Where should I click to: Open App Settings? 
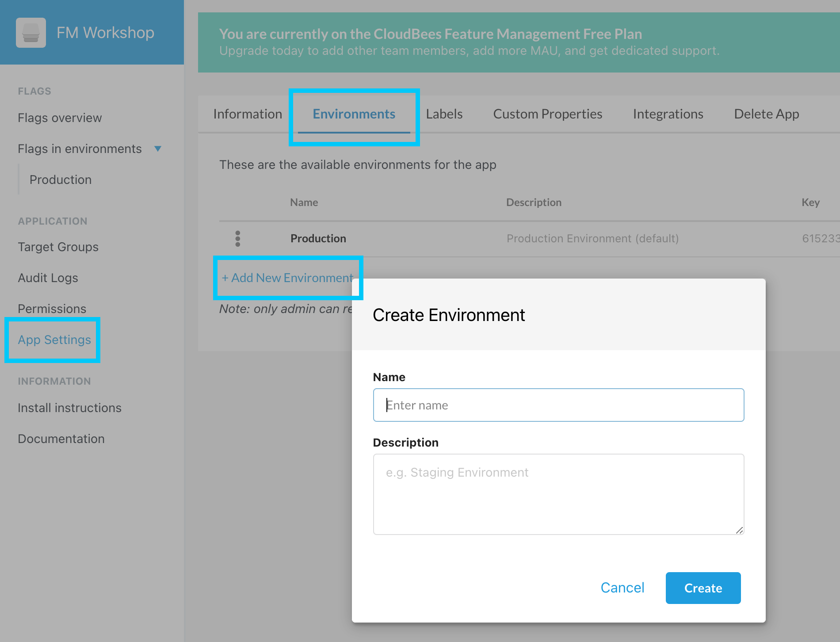pyautogui.click(x=54, y=340)
